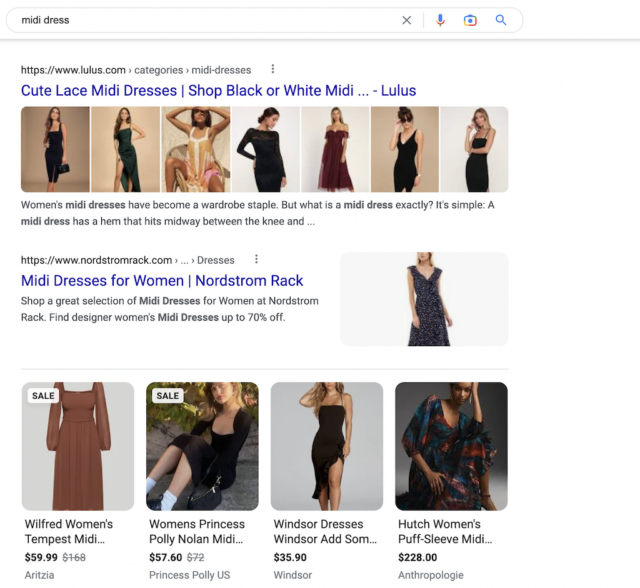Open Cute Lace Midi Dresses Lulus link

click(218, 91)
